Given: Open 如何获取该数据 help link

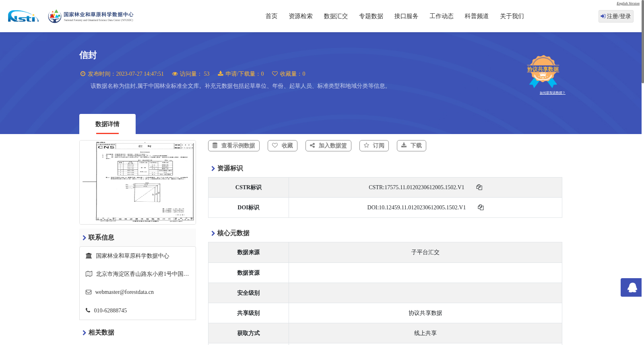Looking at the screenshot, I should pos(552,93).
